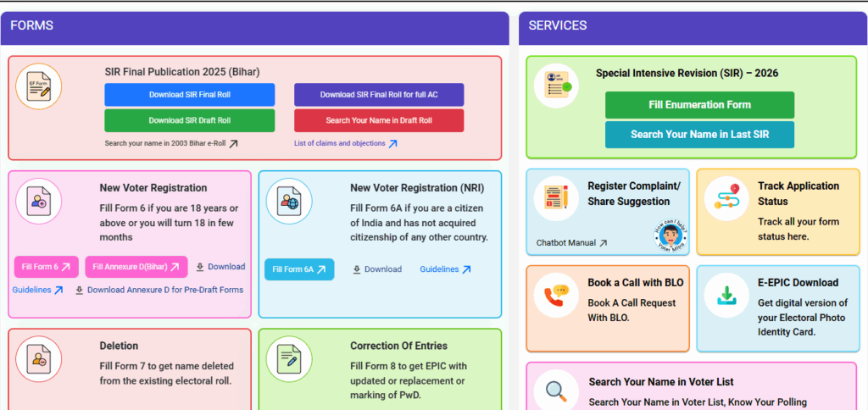This screenshot has height=410, width=868.
Task: Click the Search in Voter List magnifier icon
Action: tap(556, 391)
